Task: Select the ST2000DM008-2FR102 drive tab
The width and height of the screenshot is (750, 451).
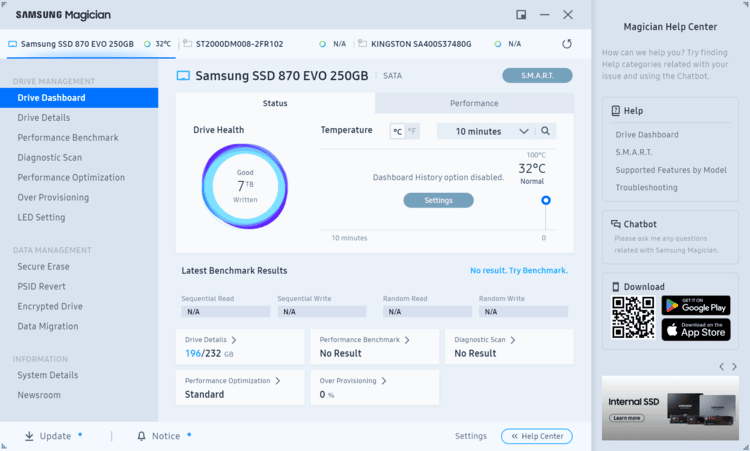Action: [264, 44]
